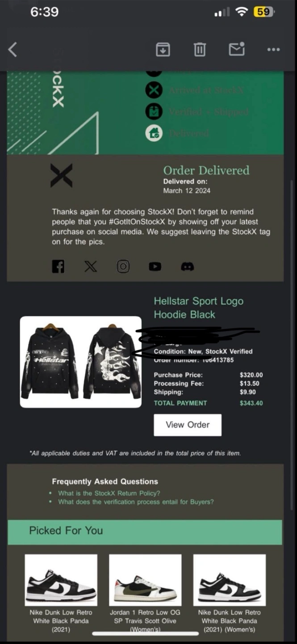Screen dimensions: 297x644
Task: Delete email using the trash icon
Action: click(x=200, y=49)
